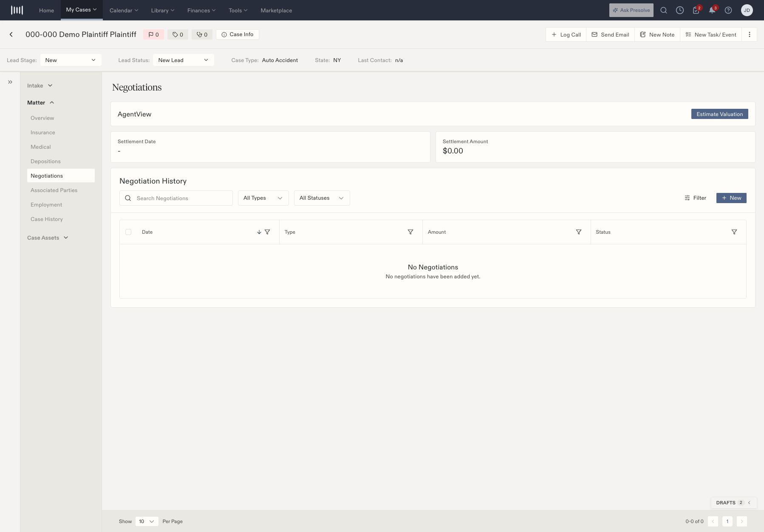
Task: Select Negotiations in sidebar
Action: 61,175
